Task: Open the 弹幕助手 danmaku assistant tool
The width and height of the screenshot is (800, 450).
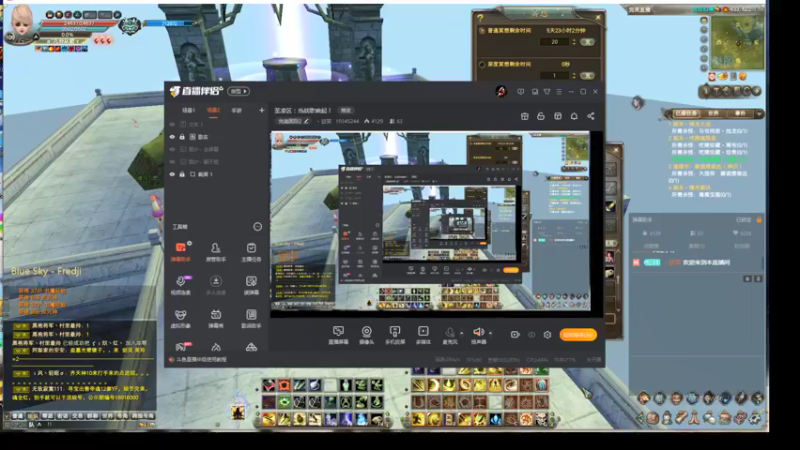Action: (x=180, y=252)
